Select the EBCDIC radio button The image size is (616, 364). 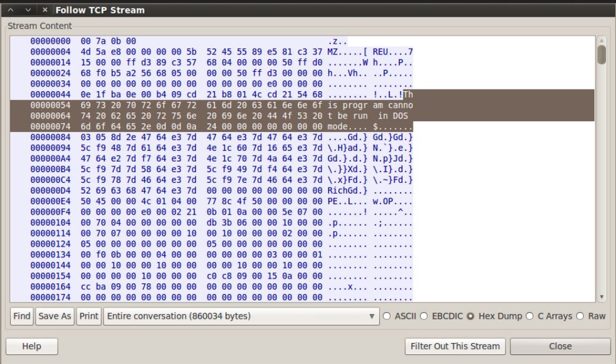pyautogui.click(x=424, y=316)
